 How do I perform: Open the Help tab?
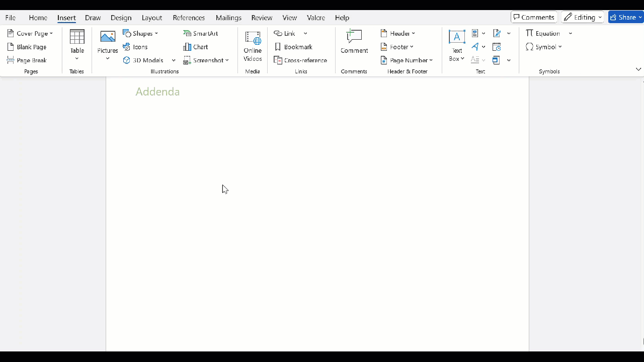pos(342,18)
